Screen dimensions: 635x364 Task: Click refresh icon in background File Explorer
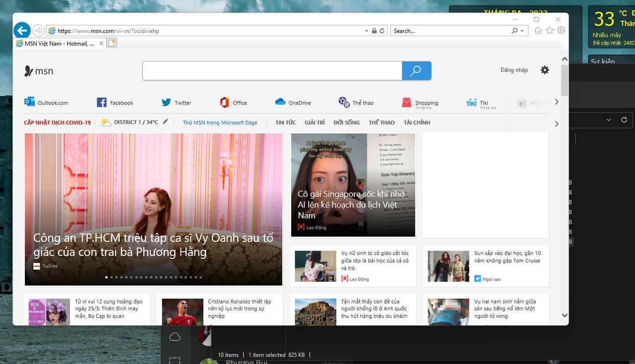[x=624, y=120]
